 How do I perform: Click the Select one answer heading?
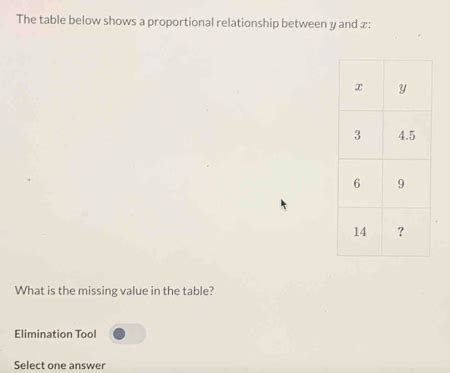[x=60, y=365]
